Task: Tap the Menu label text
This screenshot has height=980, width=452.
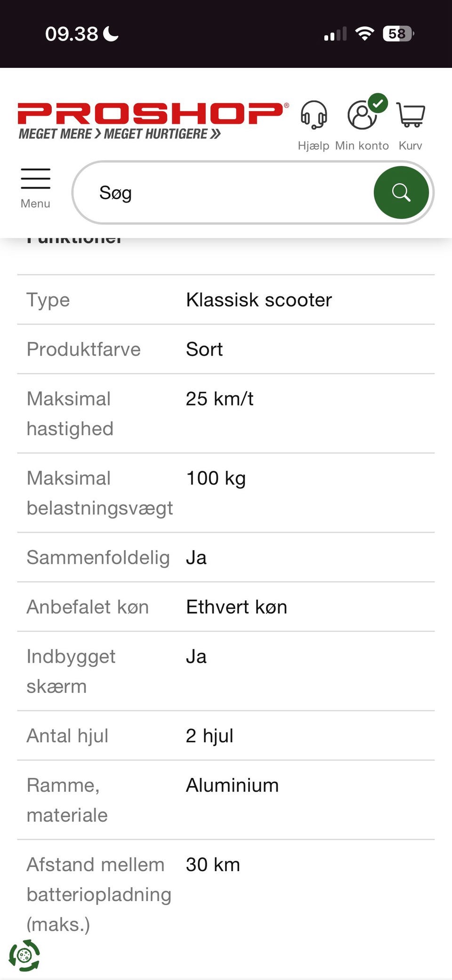Action: click(35, 203)
